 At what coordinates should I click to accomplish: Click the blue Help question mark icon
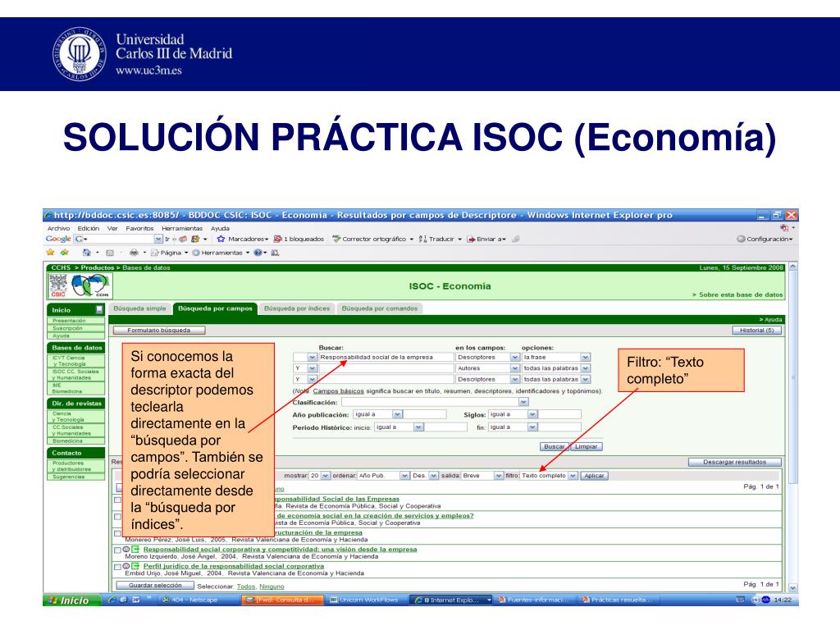[258, 253]
